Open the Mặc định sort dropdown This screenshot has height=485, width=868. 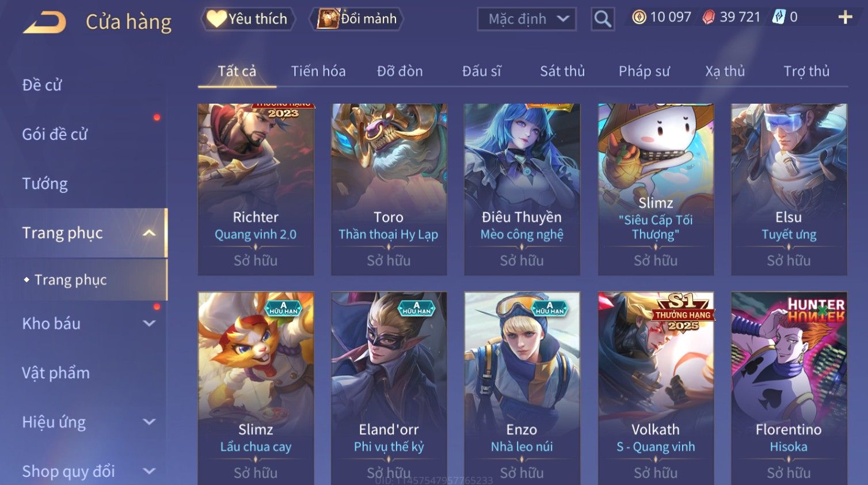pos(527,19)
